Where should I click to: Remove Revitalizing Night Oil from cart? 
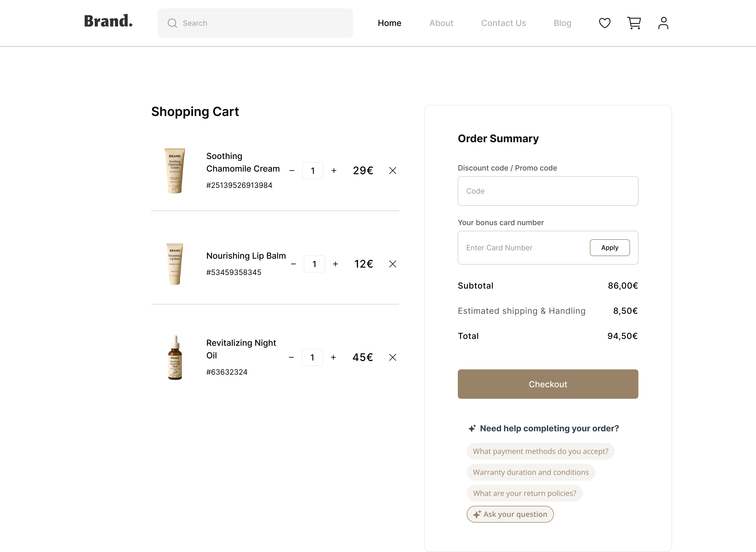[x=392, y=358]
